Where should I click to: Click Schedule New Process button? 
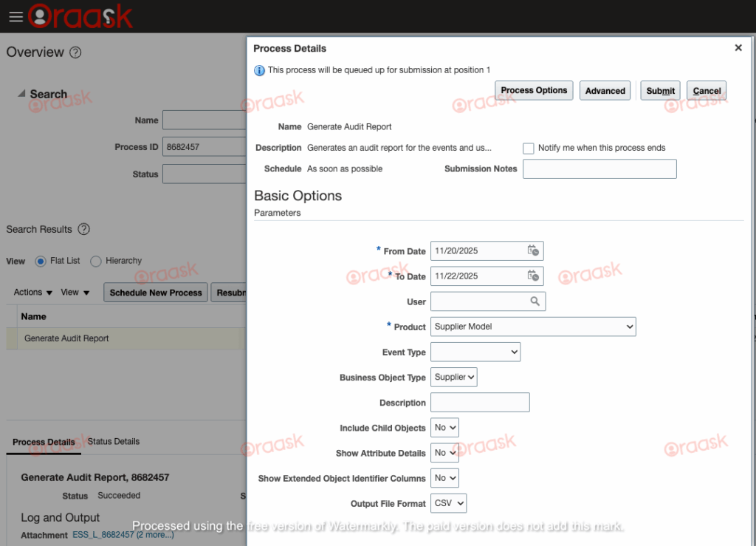point(156,293)
